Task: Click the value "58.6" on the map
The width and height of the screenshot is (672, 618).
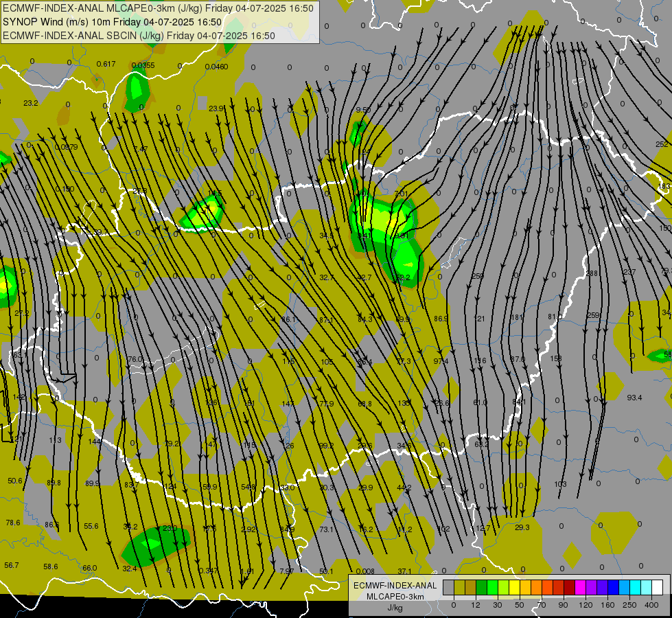Action: tap(51, 566)
